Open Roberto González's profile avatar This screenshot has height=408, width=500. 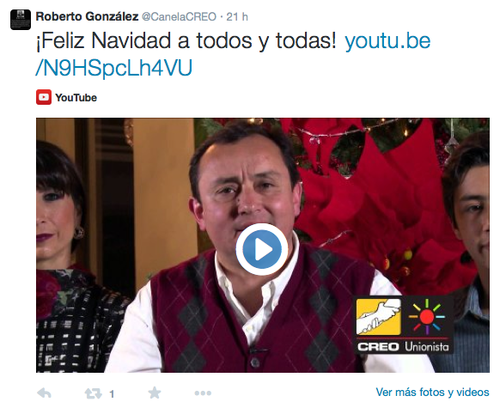tap(20, 19)
